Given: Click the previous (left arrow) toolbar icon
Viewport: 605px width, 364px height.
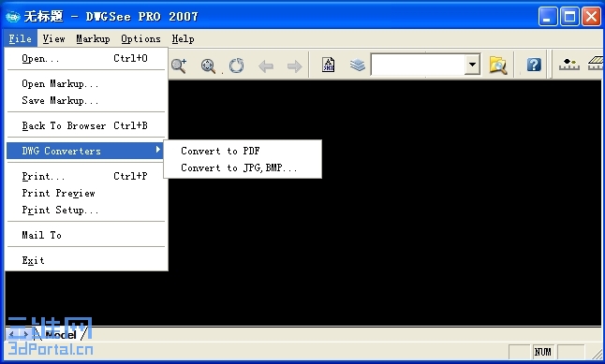Looking at the screenshot, I should pos(266,66).
